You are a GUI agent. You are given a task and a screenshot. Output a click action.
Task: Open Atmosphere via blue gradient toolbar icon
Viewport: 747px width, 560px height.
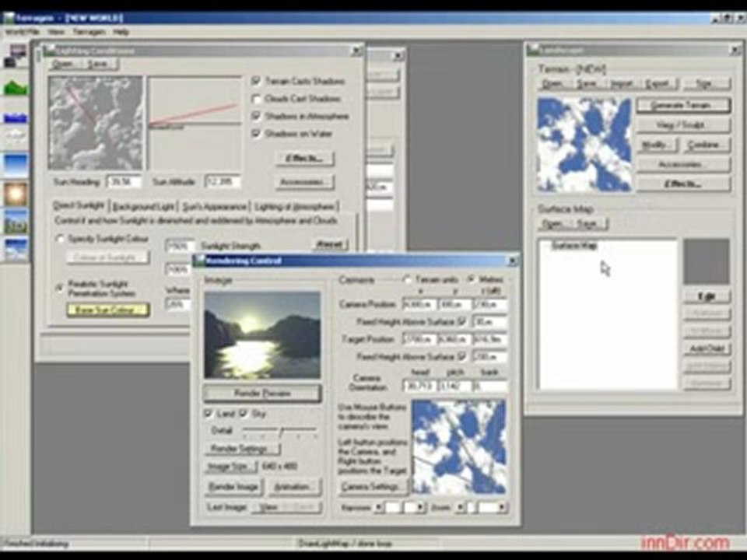pyautogui.click(x=16, y=165)
